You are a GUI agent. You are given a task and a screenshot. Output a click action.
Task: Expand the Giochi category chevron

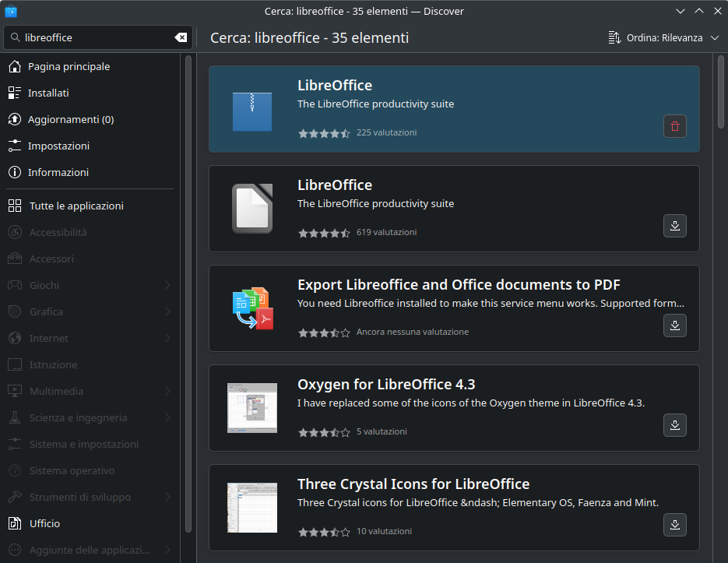167,286
